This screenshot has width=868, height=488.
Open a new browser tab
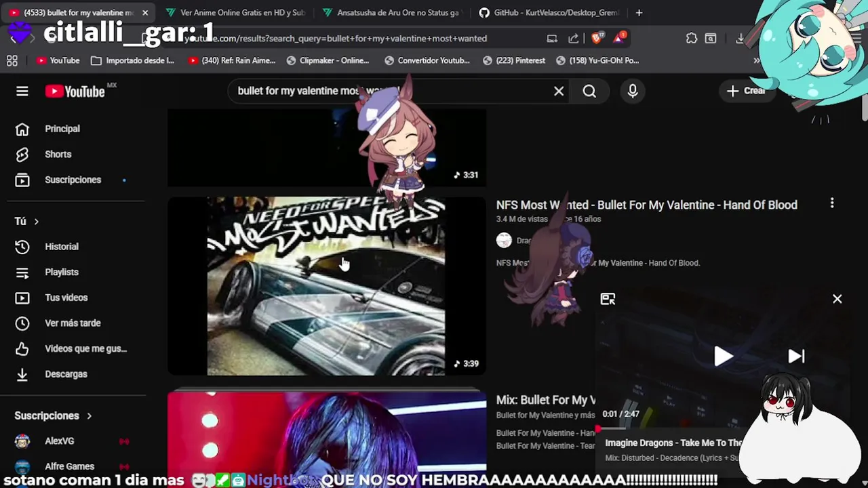pos(639,12)
